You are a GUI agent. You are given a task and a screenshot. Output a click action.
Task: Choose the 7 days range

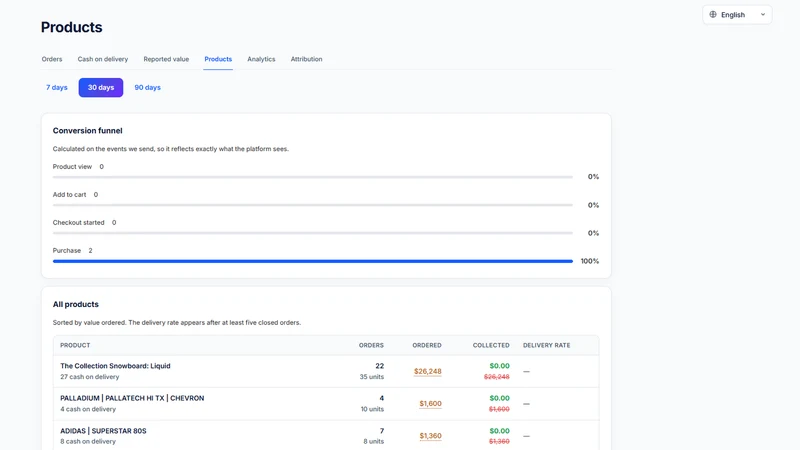(57, 87)
